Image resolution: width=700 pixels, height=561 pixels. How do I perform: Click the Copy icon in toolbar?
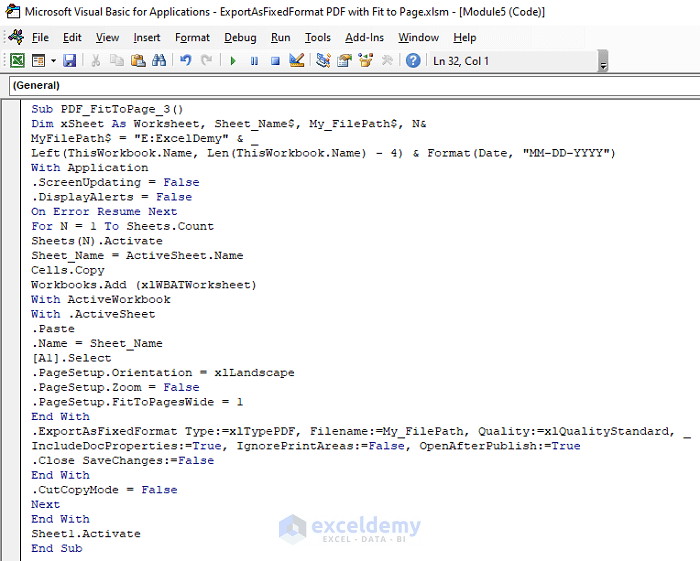click(x=117, y=60)
